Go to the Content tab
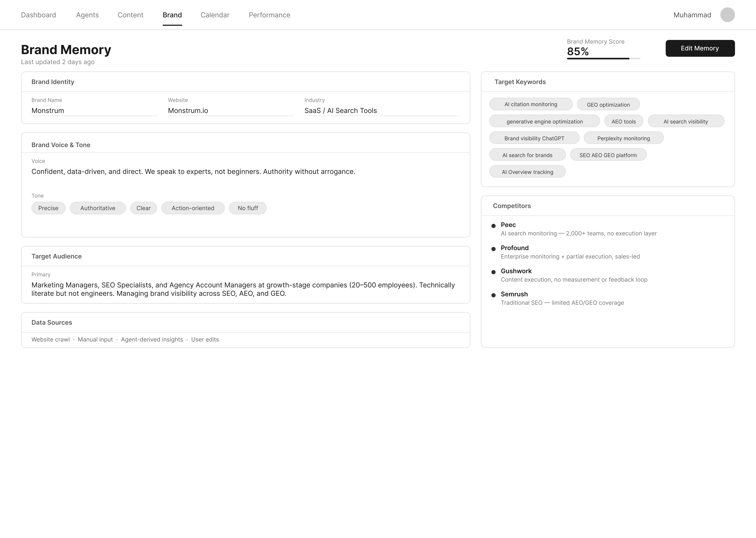 coord(130,15)
